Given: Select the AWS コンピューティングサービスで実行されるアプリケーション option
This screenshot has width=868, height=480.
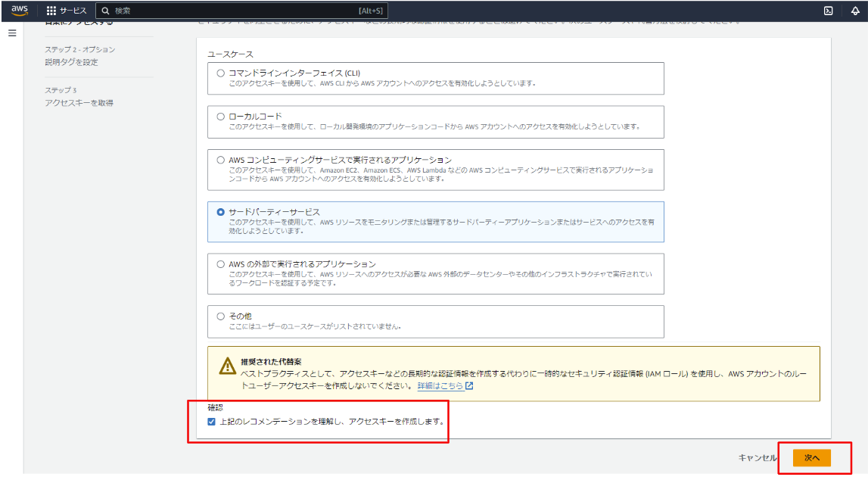Looking at the screenshot, I should pyautogui.click(x=221, y=160).
